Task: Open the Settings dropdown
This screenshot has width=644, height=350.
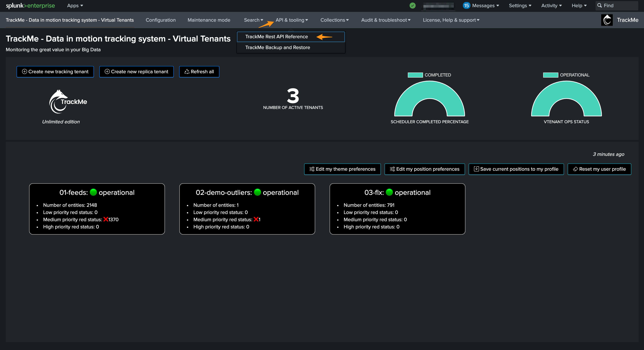Action: pyautogui.click(x=520, y=5)
